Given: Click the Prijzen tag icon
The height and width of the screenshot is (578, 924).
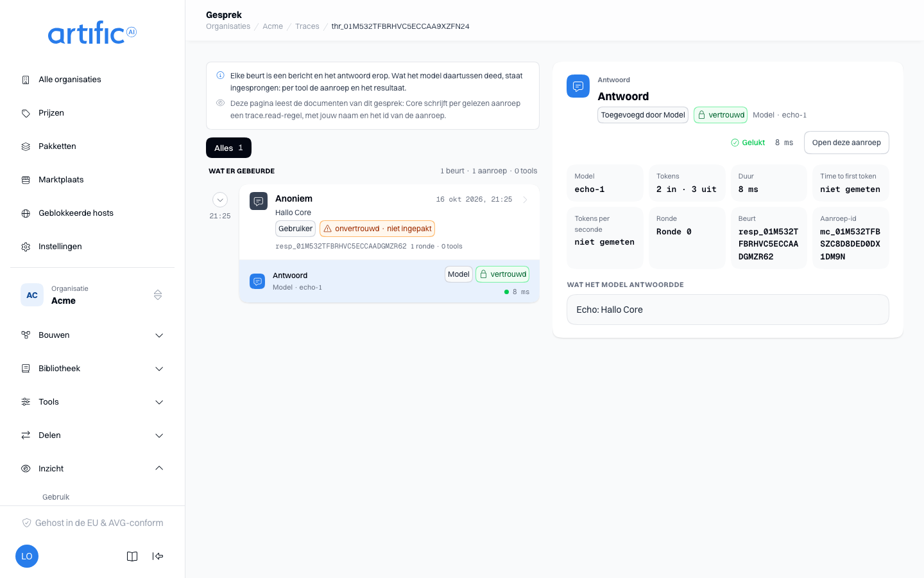Looking at the screenshot, I should [26, 113].
